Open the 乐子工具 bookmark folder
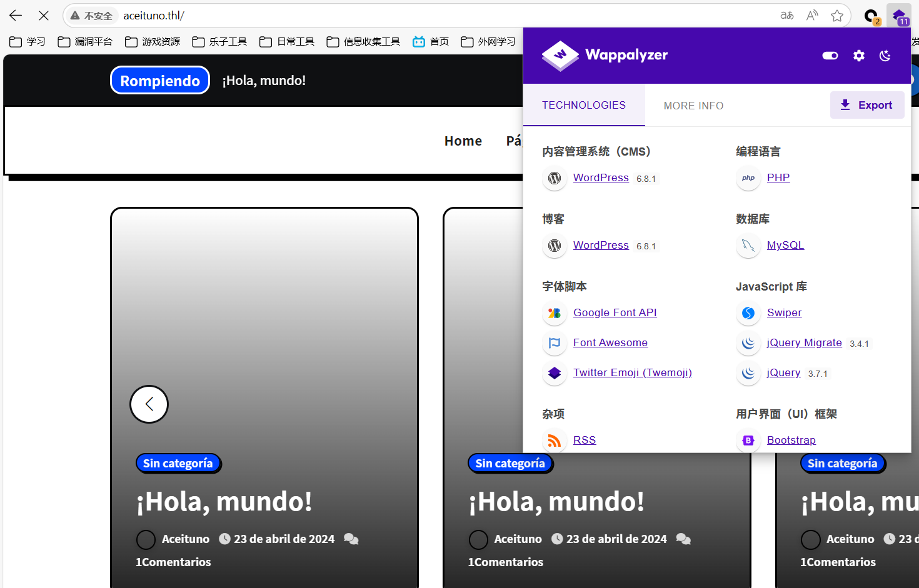Image resolution: width=919 pixels, height=588 pixels. click(219, 42)
